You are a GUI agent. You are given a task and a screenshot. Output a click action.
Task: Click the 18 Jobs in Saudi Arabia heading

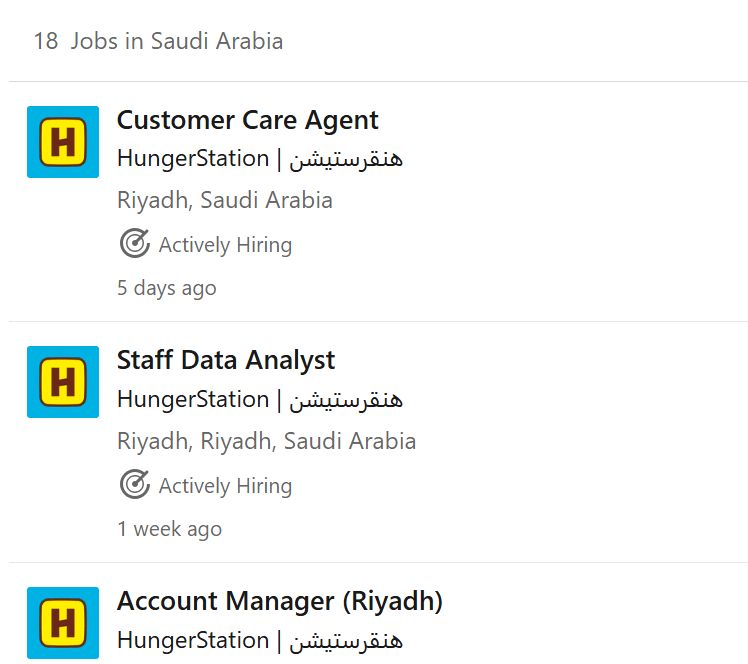(x=158, y=41)
